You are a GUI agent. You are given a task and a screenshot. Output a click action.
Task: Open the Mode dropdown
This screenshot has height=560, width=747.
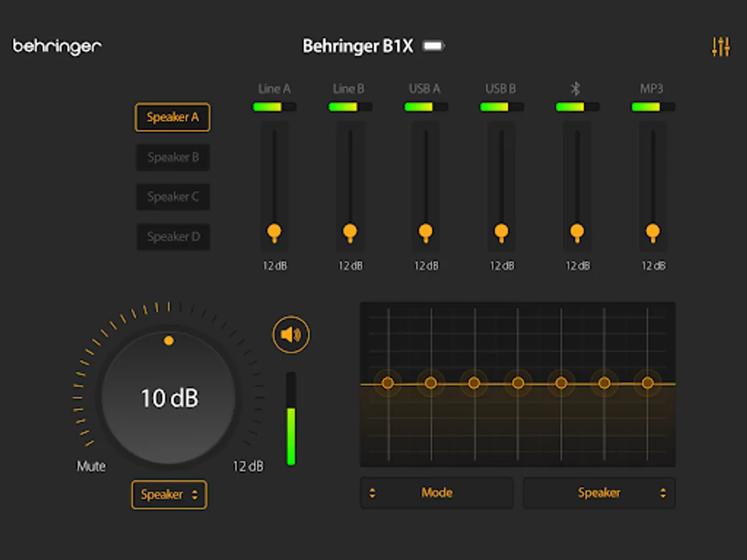point(436,493)
